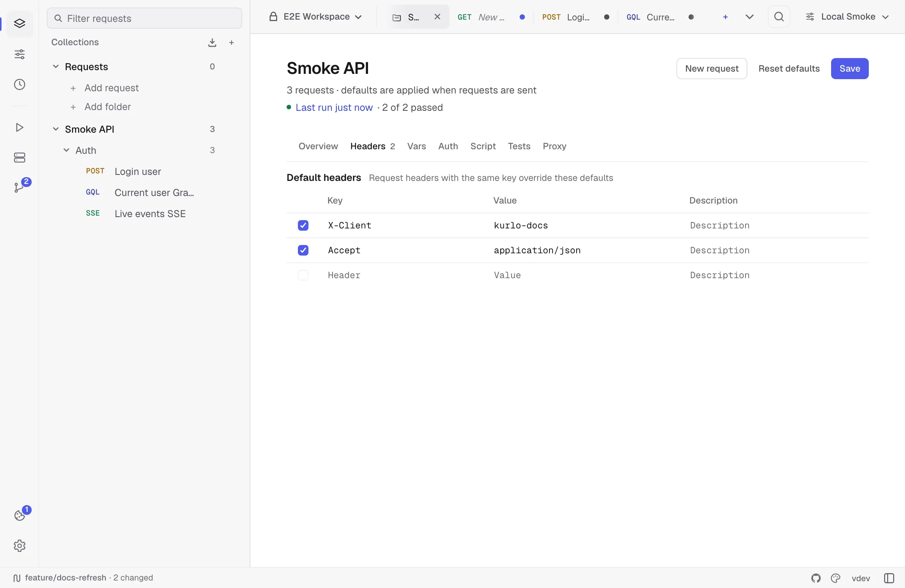Switch to the Script tab
Image resolution: width=905 pixels, height=588 pixels.
coord(483,146)
